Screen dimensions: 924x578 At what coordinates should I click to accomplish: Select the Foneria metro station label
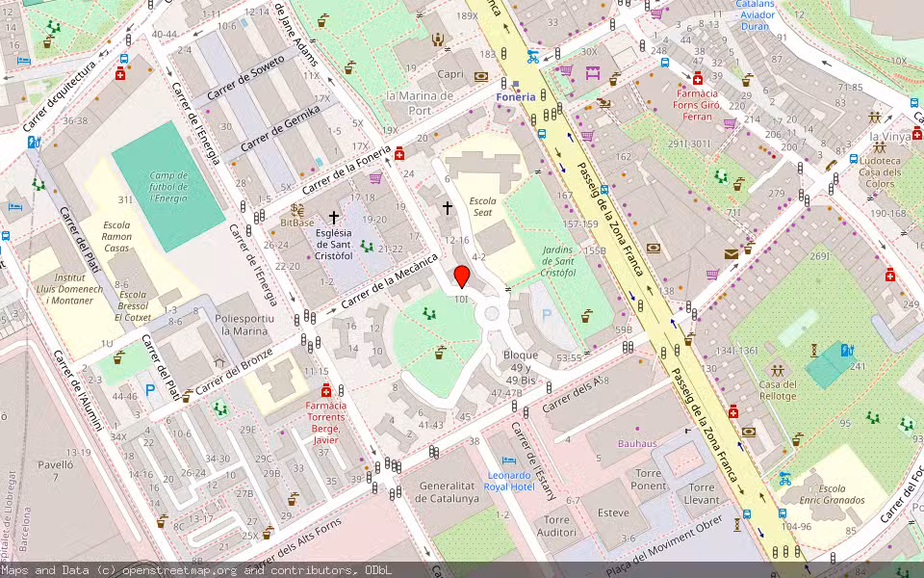point(516,96)
